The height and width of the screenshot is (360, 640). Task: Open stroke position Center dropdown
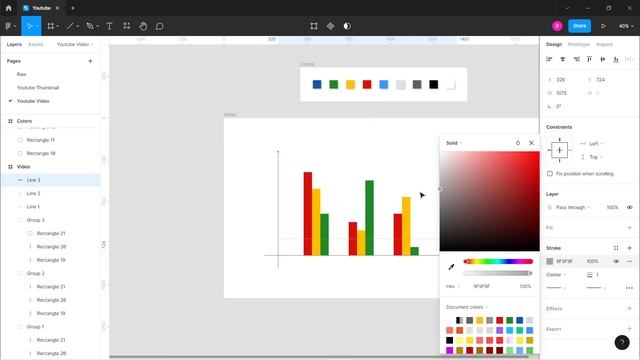point(556,275)
